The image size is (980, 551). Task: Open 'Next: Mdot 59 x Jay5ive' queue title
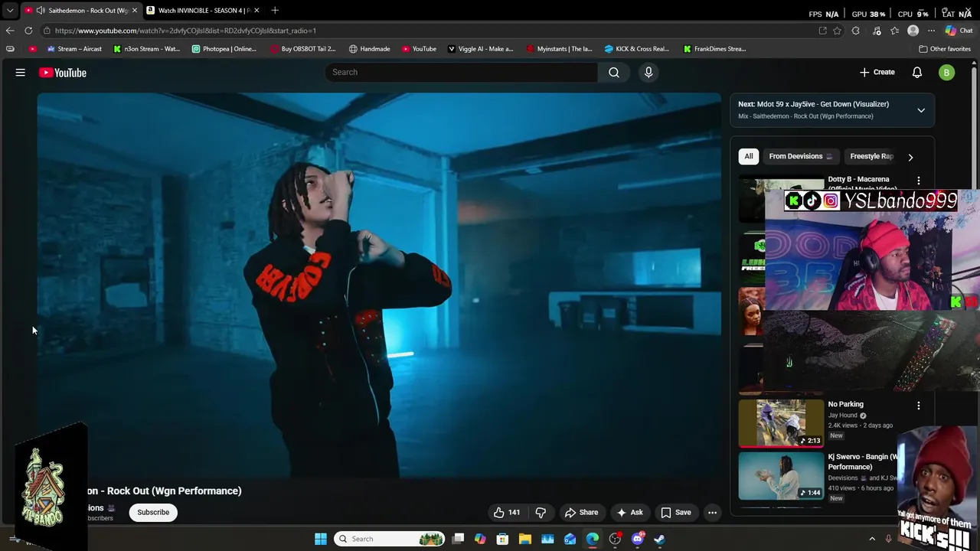tap(813, 104)
